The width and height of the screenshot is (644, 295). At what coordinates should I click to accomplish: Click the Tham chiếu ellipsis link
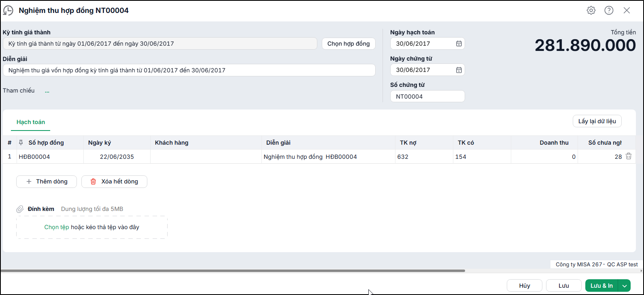(x=47, y=91)
